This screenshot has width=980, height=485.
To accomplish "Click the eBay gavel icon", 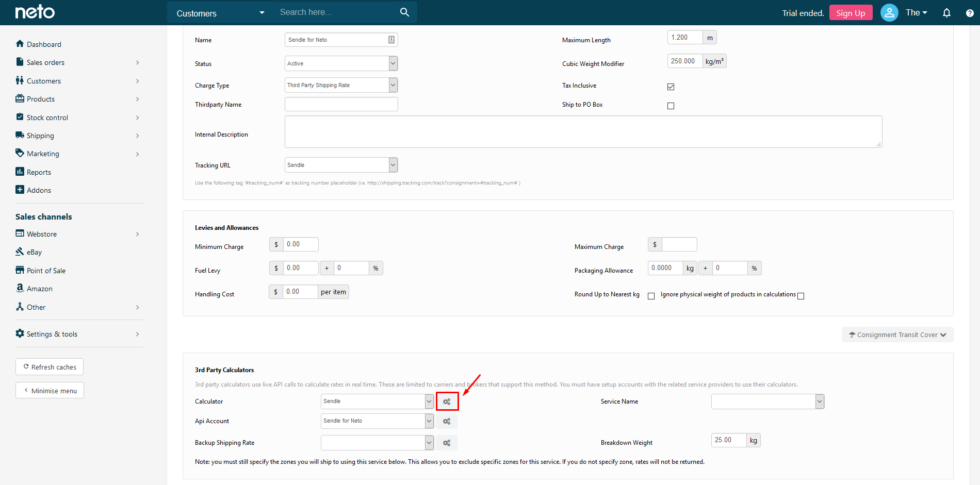I will pos(20,252).
